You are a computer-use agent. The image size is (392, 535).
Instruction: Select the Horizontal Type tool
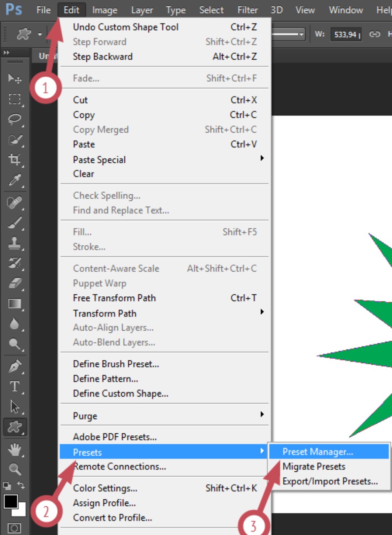tap(15, 387)
